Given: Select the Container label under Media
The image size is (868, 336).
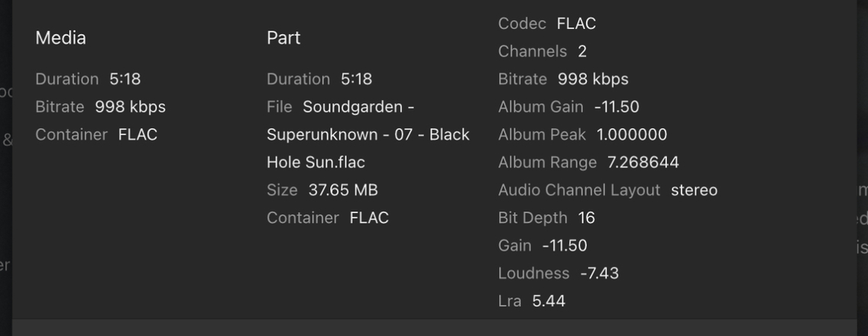Looking at the screenshot, I should (x=71, y=134).
